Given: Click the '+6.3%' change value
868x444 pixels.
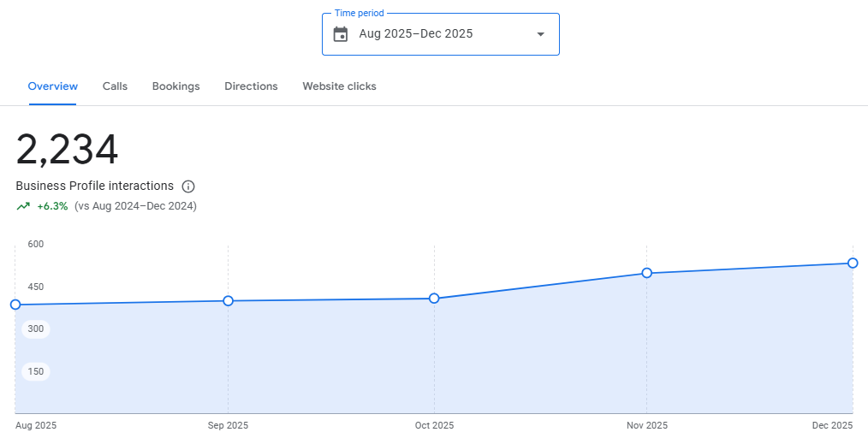Looking at the screenshot, I should [x=52, y=206].
